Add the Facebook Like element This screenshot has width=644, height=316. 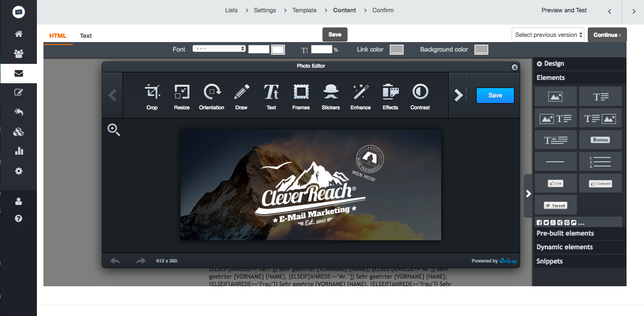(556, 183)
